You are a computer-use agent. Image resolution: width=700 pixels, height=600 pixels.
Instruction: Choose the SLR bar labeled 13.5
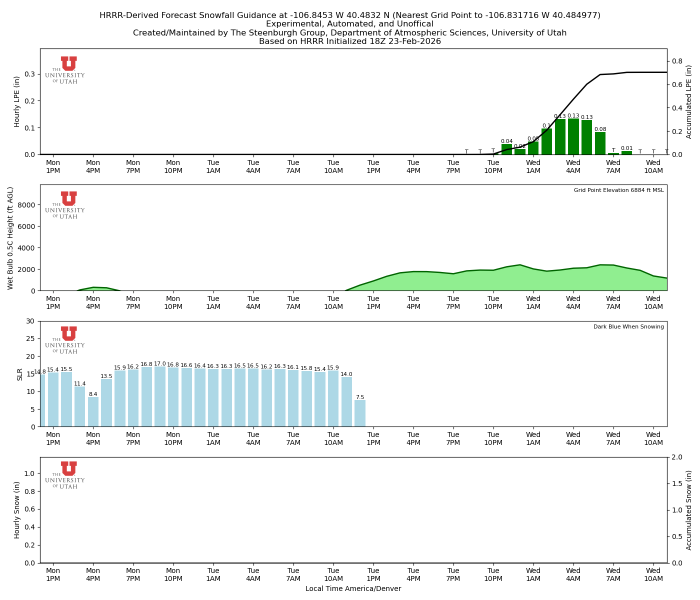[x=106, y=402]
